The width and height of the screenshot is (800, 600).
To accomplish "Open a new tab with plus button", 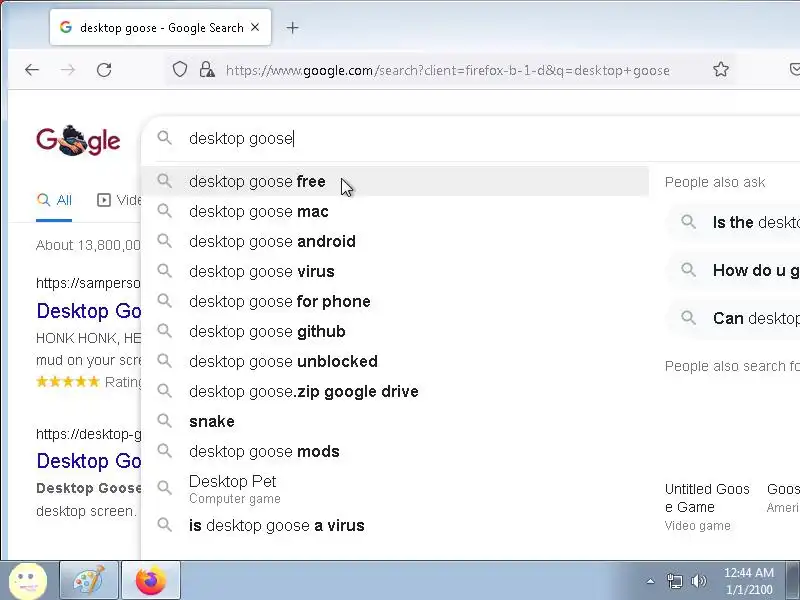I will pyautogui.click(x=292, y=28).
